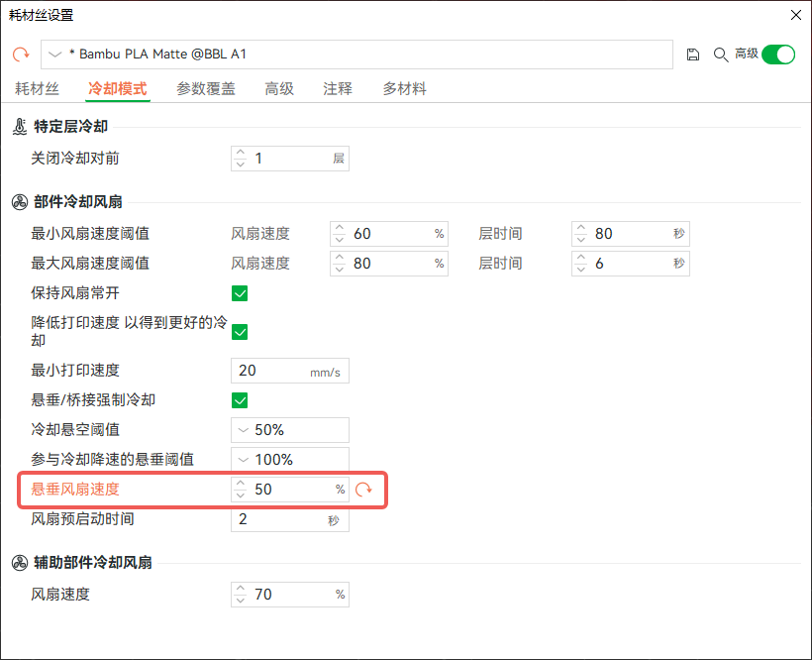The width and height of the screenshot is (812, 660).
Task: Click the orange reset preset icon
Action: 21,54
